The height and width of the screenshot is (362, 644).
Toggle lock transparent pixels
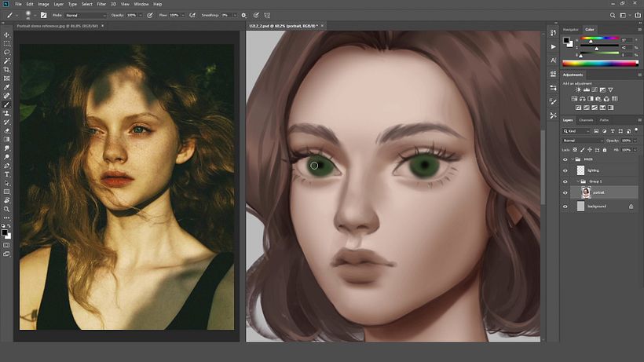pos(575,150)
